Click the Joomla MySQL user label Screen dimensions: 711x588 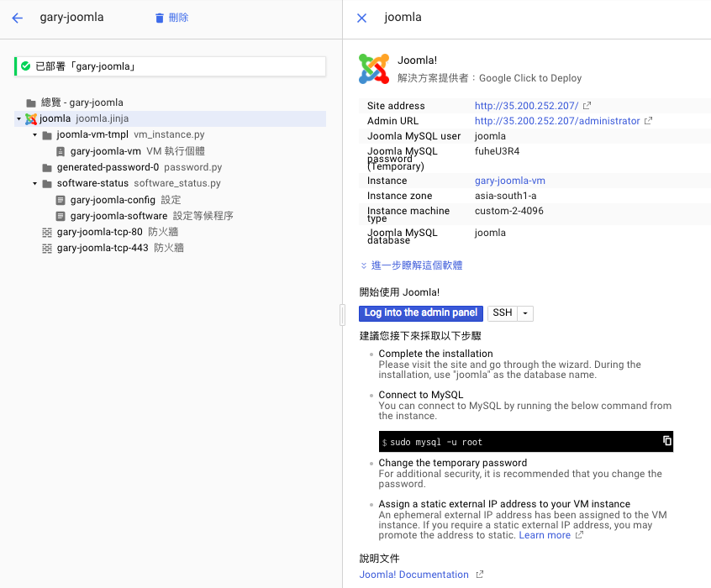(x=414, y=136)
